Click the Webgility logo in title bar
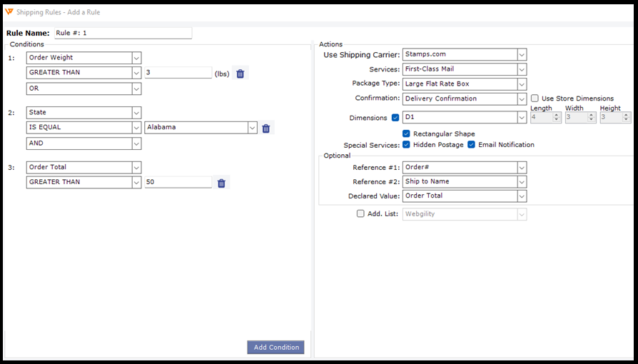The height and width of the screenshot is (364, 638). point(9,13)
